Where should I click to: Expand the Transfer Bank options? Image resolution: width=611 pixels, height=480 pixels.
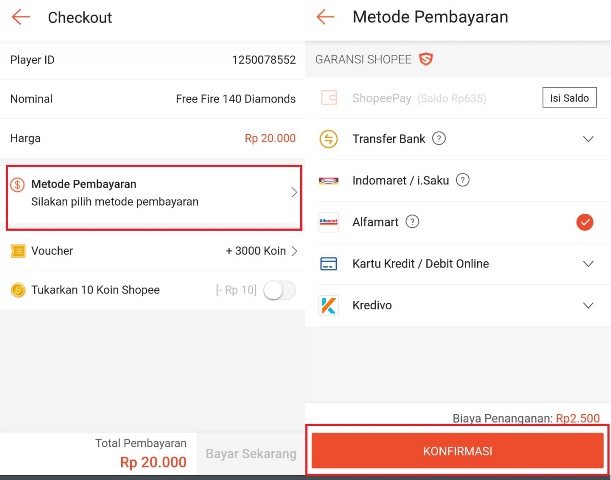(x=588, y=139)
